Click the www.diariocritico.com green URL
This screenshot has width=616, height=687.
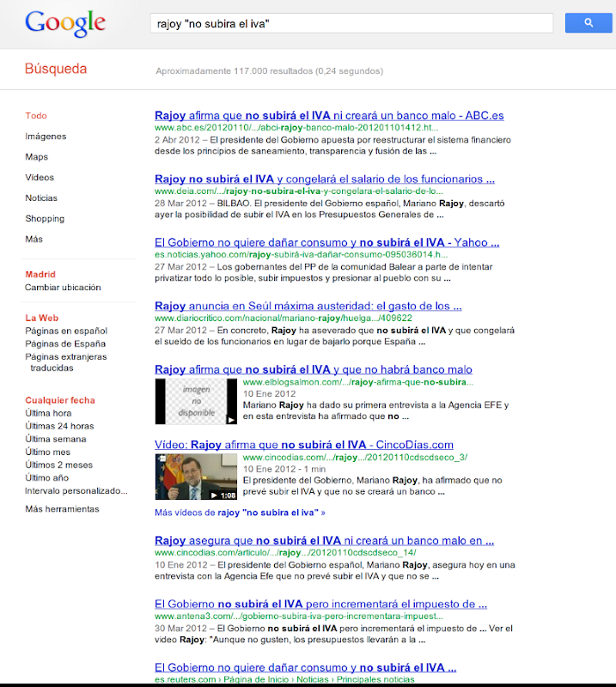(284, 318)
